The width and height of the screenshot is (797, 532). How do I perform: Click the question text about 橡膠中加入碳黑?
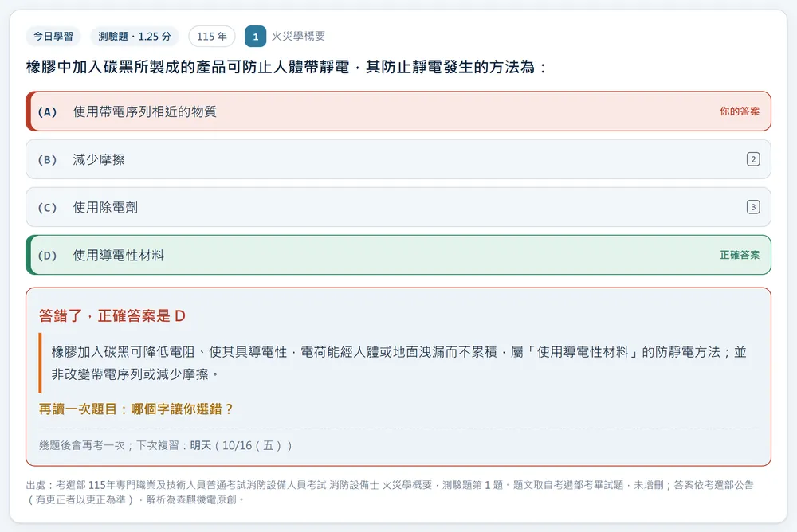[286, 67]
